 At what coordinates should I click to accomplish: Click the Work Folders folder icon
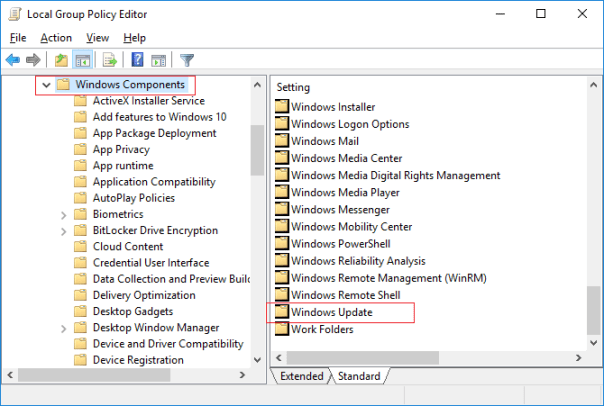[x=282, y=329]
